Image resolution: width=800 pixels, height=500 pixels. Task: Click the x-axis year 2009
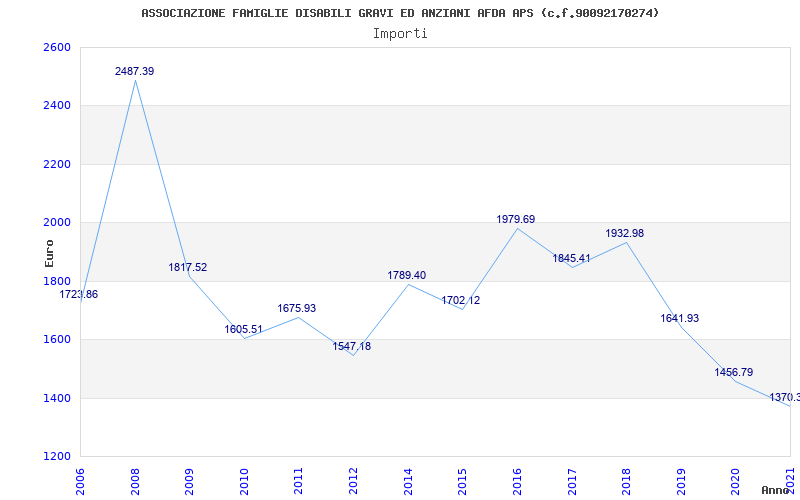(189, 481)
